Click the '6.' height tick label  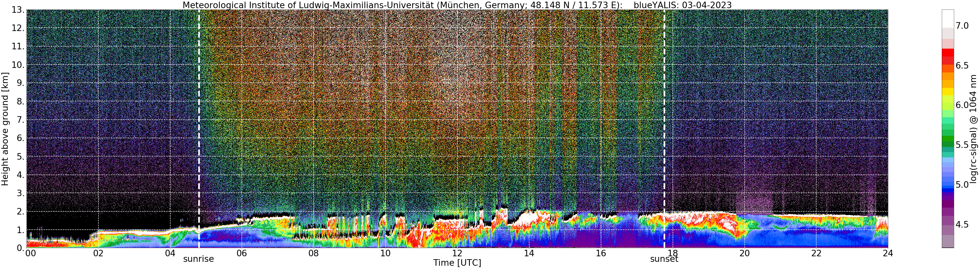tap(21, 138)
